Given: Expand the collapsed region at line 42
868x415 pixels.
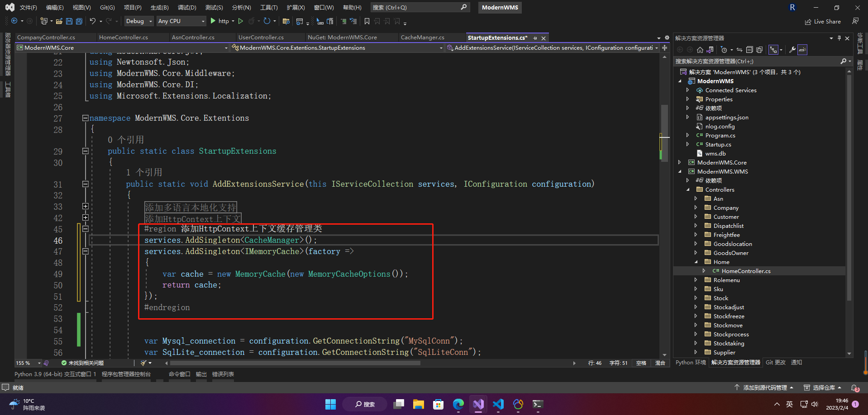Looking at the screenshot, I should tap(85, 217).
